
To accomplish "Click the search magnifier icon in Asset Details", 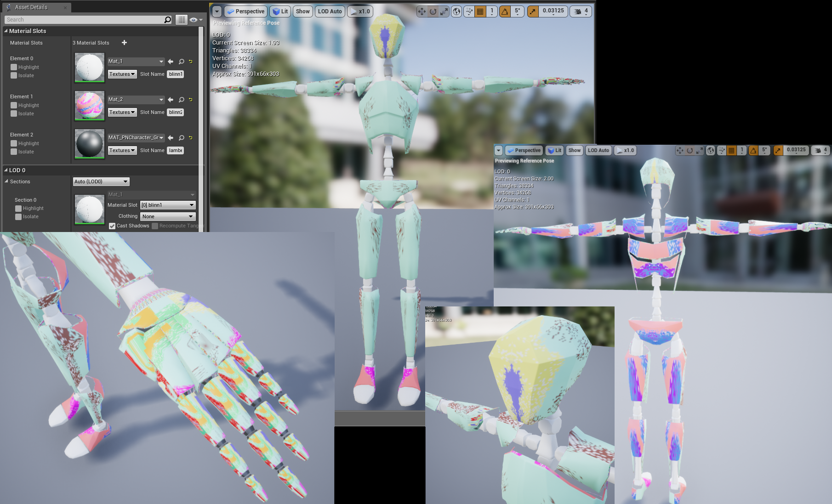I will [x=168, y=20].
